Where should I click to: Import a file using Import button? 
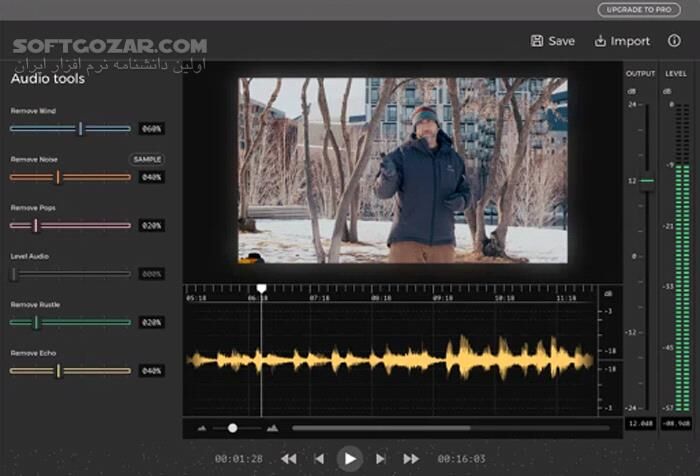pos(622,41)
